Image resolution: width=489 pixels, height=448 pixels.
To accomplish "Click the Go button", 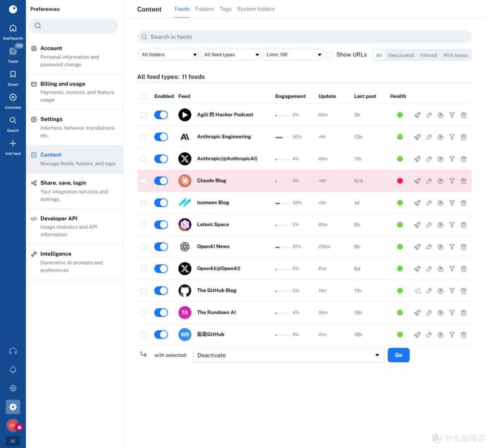I will pos(398,355).
